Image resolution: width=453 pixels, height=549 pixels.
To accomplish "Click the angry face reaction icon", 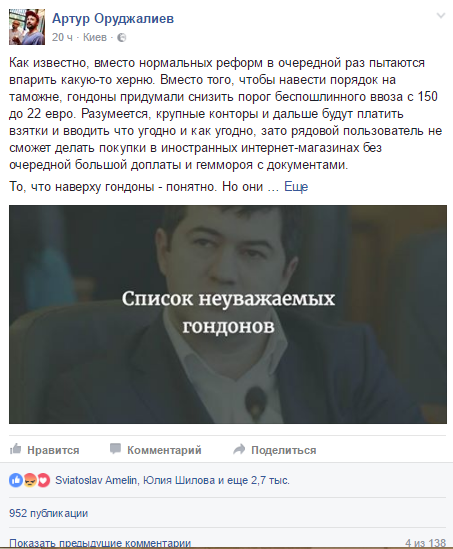I will [30, 480].
